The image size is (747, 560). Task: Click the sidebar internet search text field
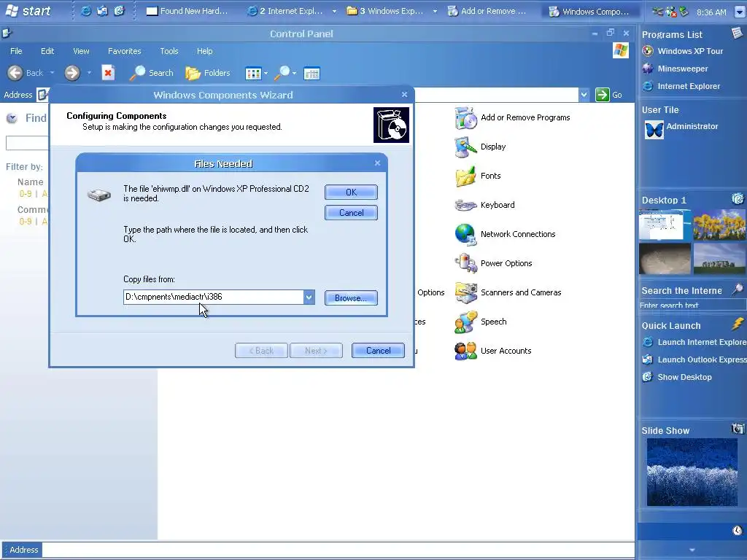point(692,306)
